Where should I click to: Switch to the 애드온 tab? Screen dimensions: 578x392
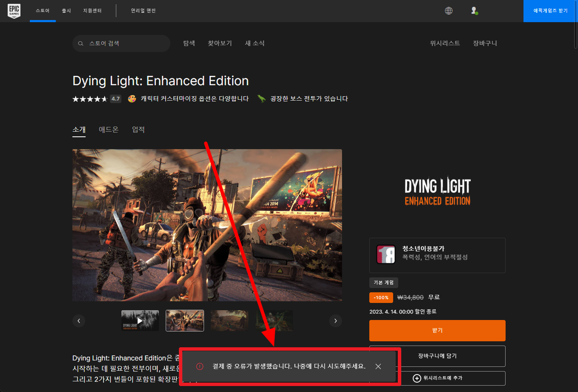109,130
